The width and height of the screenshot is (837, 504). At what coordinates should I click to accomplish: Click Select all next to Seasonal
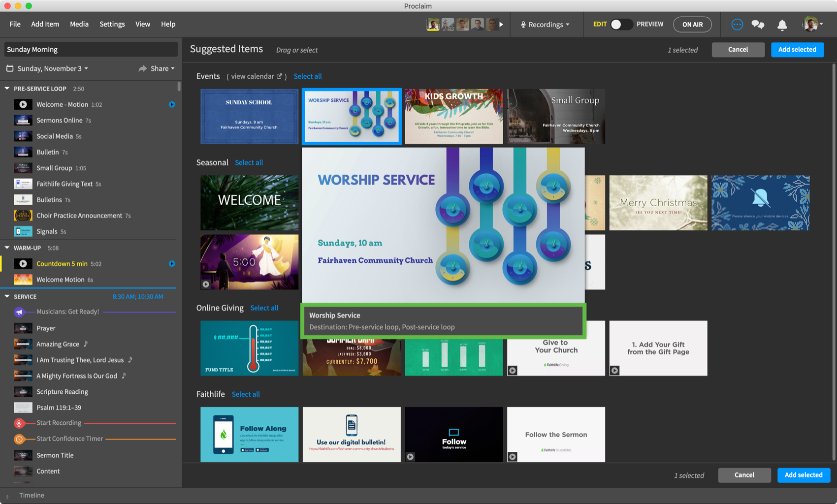249,162
